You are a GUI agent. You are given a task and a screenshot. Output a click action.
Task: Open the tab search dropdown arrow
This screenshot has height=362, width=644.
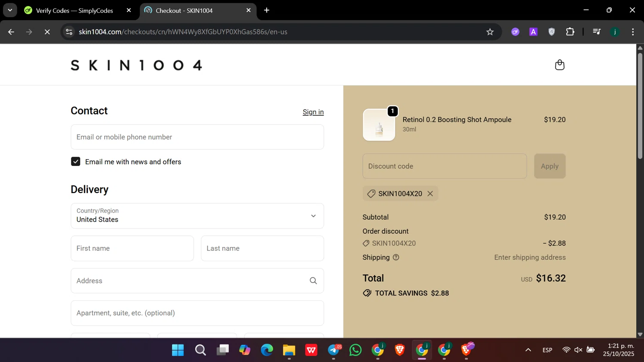pos(10,10)
